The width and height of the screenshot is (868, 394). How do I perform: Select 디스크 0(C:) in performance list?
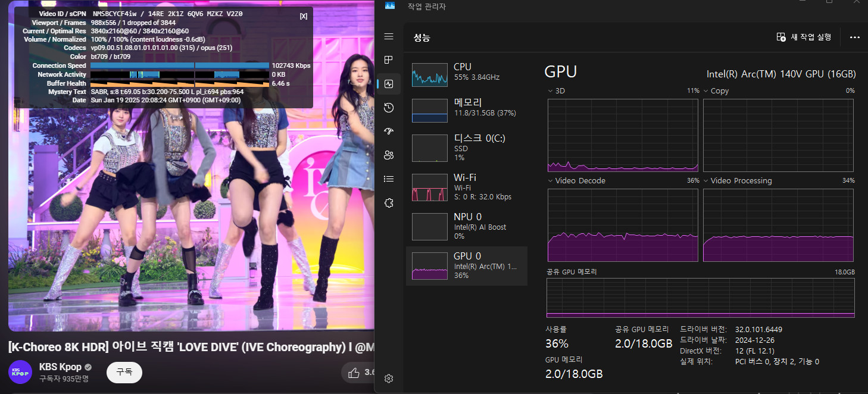click(467, 148)
